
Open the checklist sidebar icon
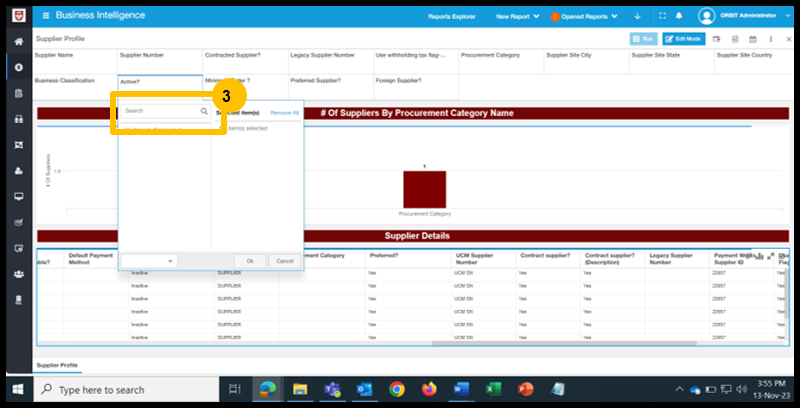(19, 223)
